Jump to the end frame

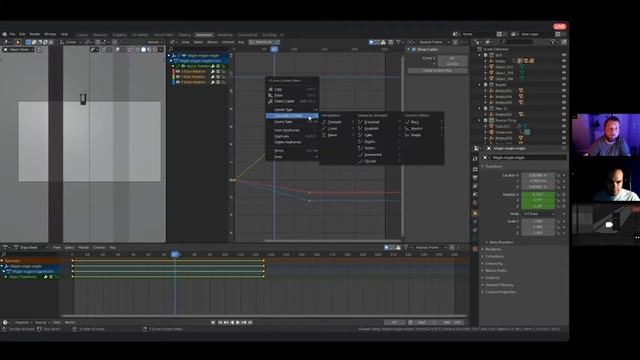point(250,322)
